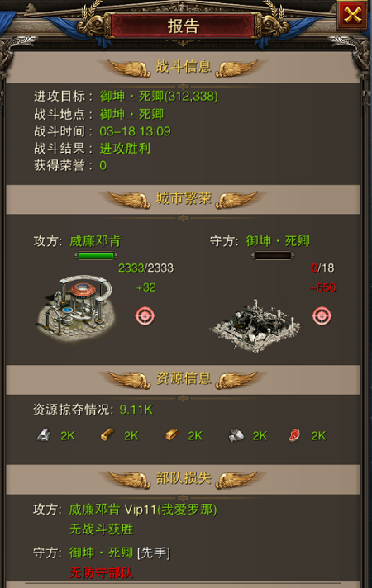The width and height of the screenshot is (372, 588).
Task: Click the wood log resource icon
Action: click(107, 435)
